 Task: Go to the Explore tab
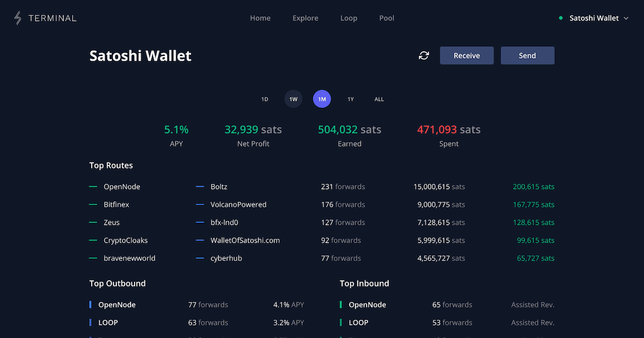coord(305,18)
